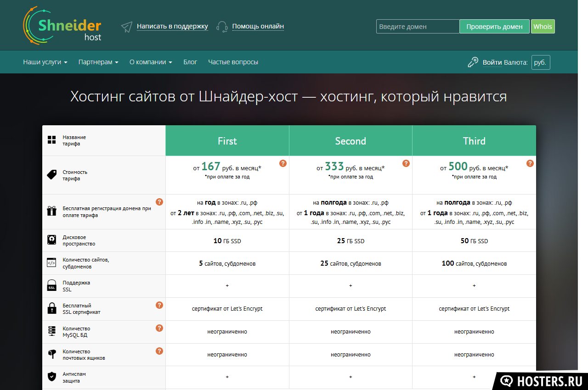Expand the О компании dropdown menu
588x390 pixels.
point(151,62)
